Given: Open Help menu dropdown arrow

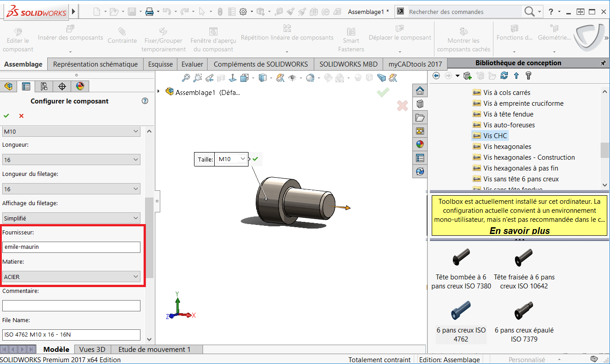Looking at the screenshot, I should 560,12.
